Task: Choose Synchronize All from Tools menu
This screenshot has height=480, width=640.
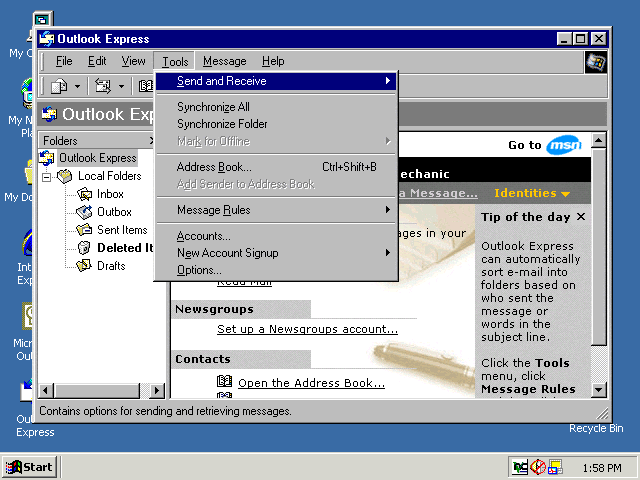Action: (277, 107)
